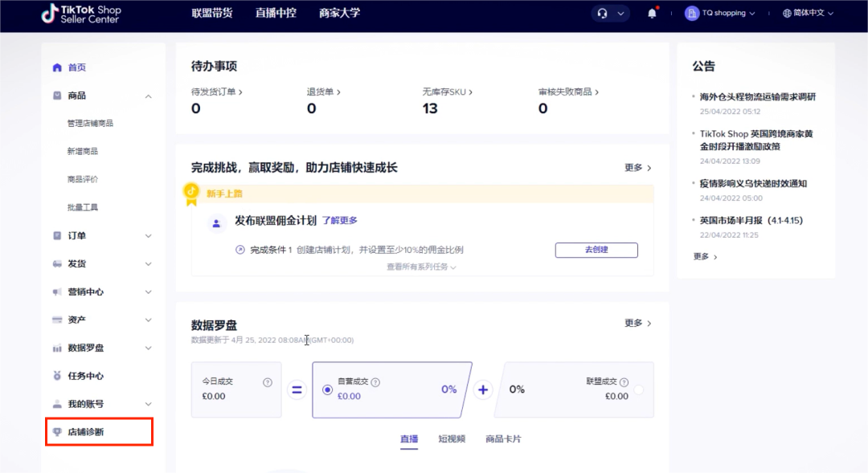The height and width of the screenshot is (473, 868).
Task: Open the notification bell icon
Action: 653,13
